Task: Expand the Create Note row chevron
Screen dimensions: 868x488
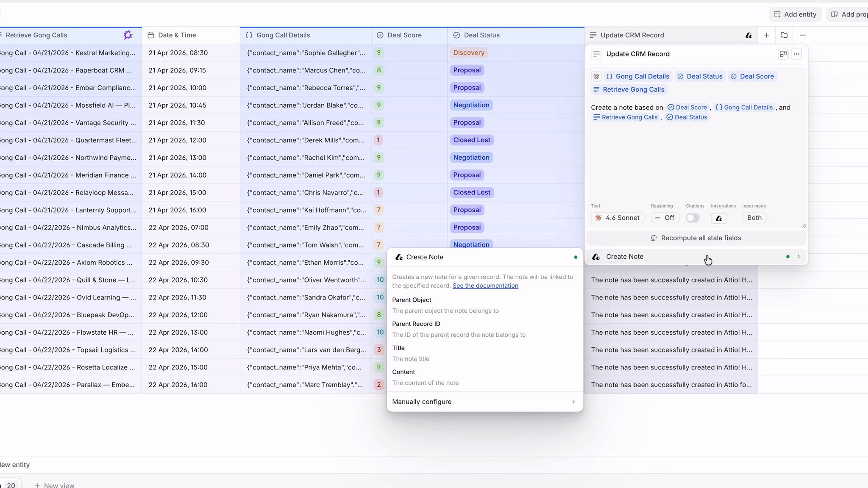Action: coord(798,257)
